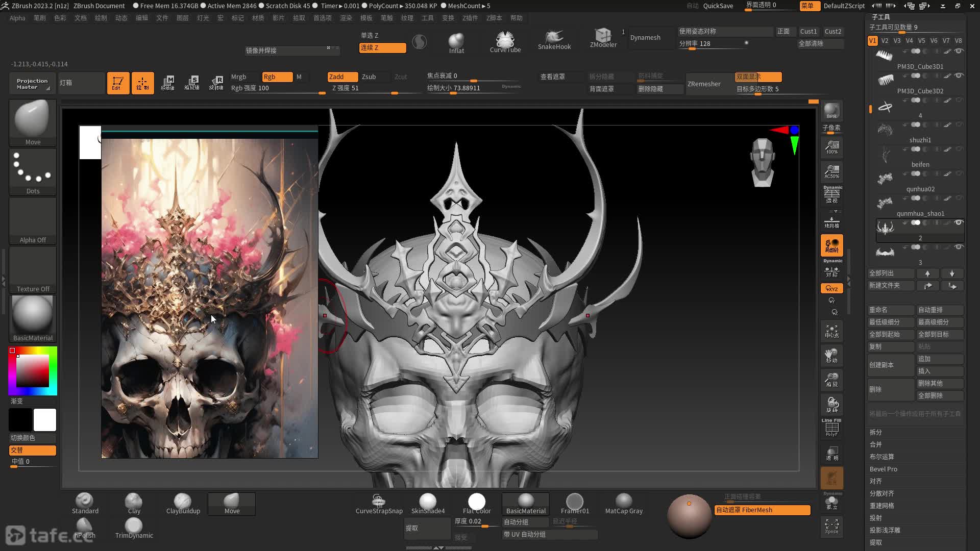Apply the SkinShade4 material

point(428,504)
